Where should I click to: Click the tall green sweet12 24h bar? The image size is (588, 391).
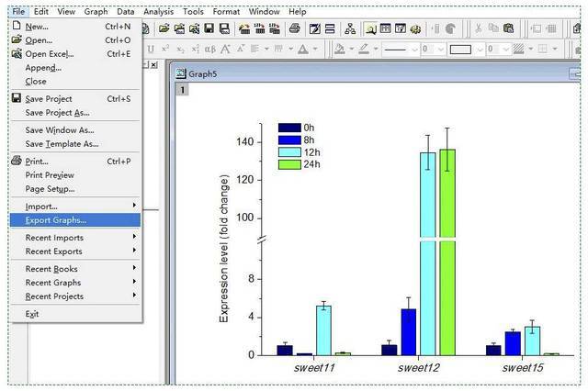pyautogui.click(x=447, y=252)
